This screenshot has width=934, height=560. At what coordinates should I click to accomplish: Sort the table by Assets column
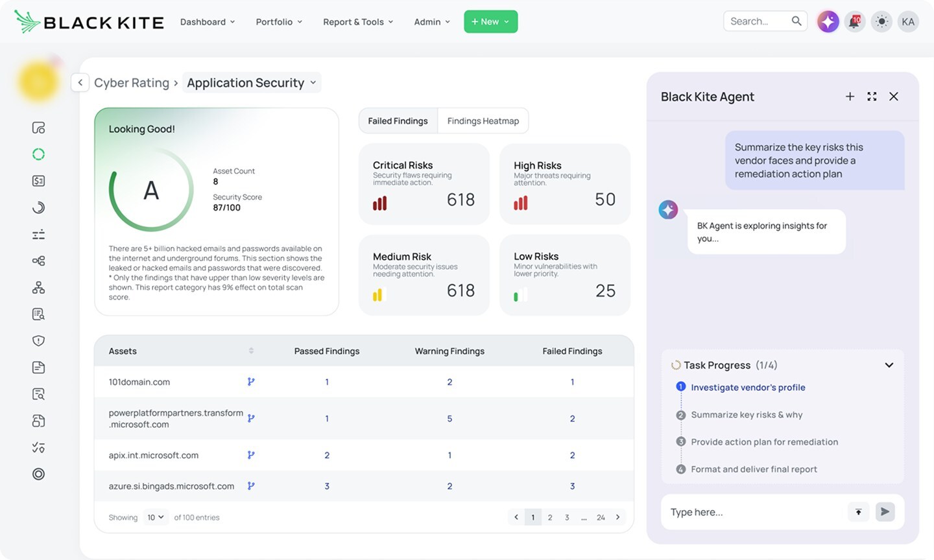point(251,351)
